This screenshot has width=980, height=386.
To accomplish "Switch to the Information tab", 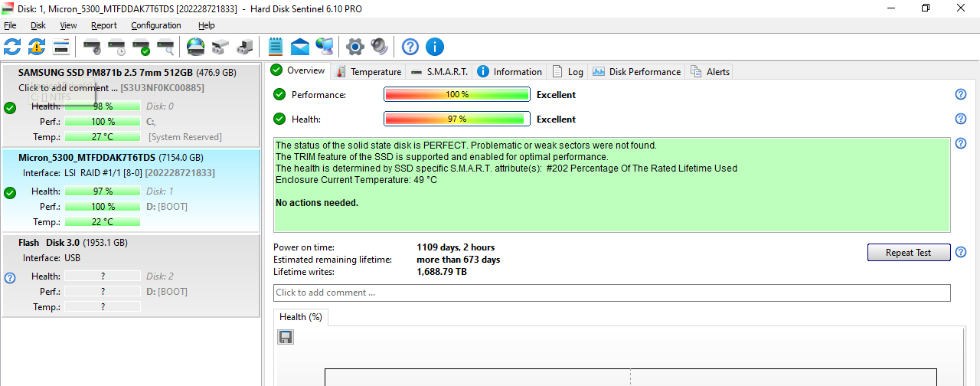I will [x=510, y=71].
